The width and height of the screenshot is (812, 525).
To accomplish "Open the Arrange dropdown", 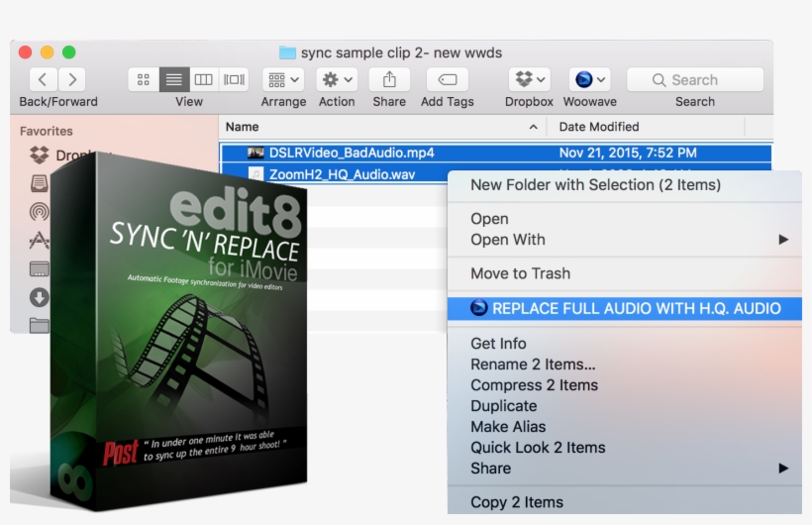I will pyautogui.click(x=283, y=80).
